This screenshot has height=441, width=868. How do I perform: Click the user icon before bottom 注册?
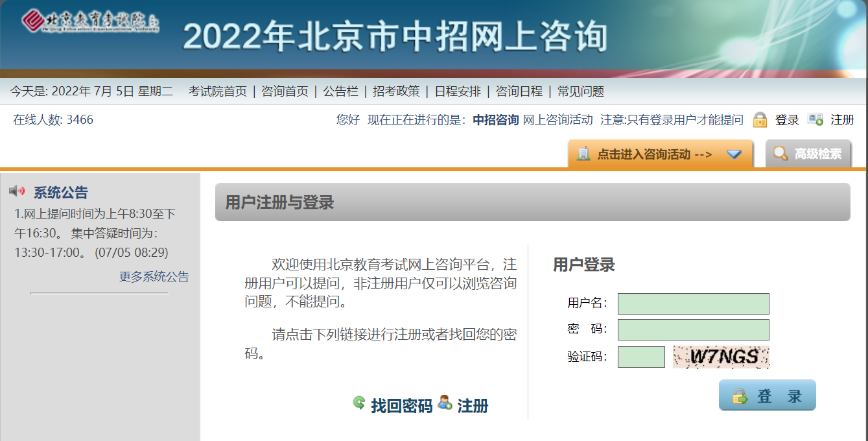click(x=445, y=403)
